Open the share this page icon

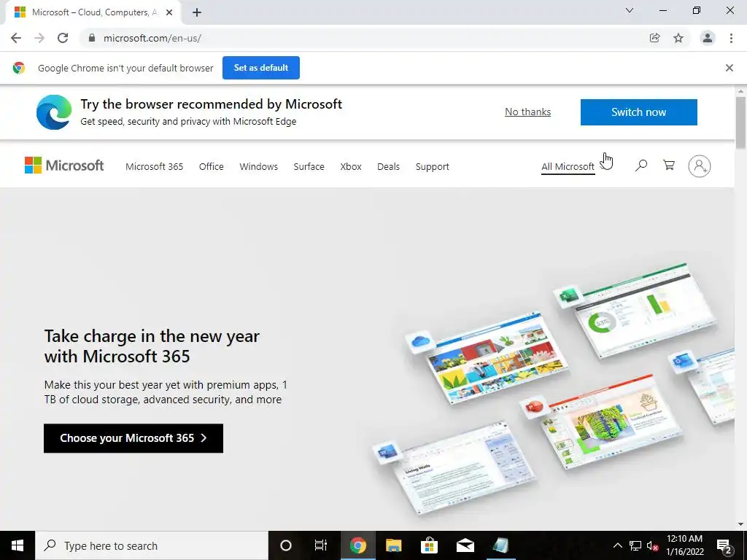pos(654,38)
